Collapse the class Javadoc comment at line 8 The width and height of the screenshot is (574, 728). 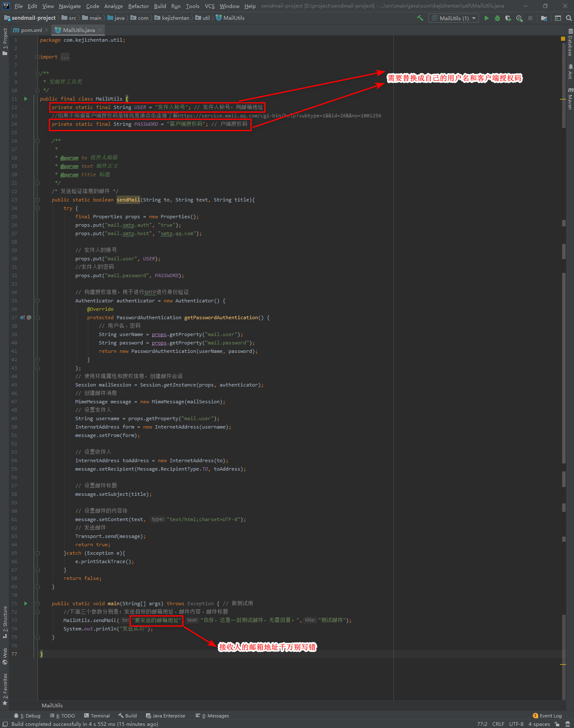click(37, 74)
